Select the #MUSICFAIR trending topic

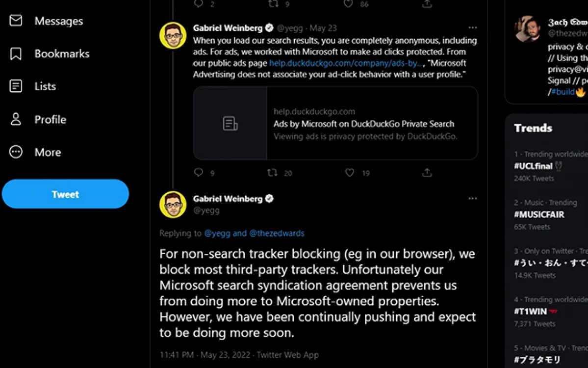[x=539, y=214]
